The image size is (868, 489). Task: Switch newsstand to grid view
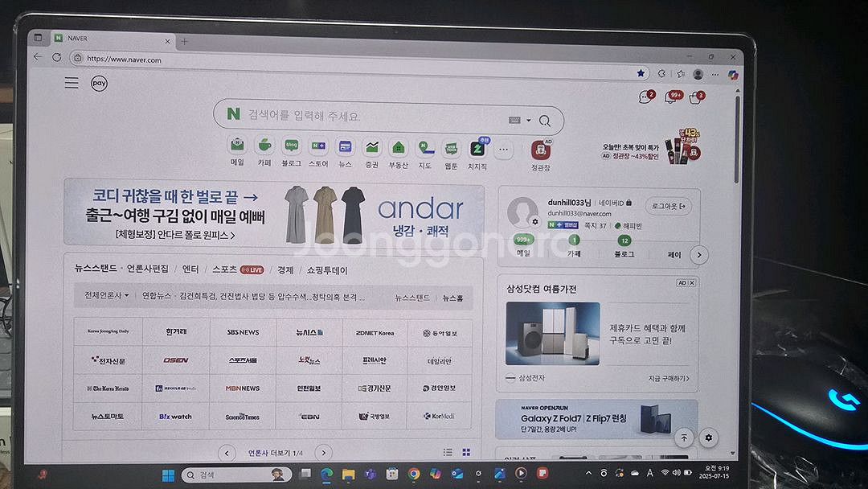click(x=466, y=453)
